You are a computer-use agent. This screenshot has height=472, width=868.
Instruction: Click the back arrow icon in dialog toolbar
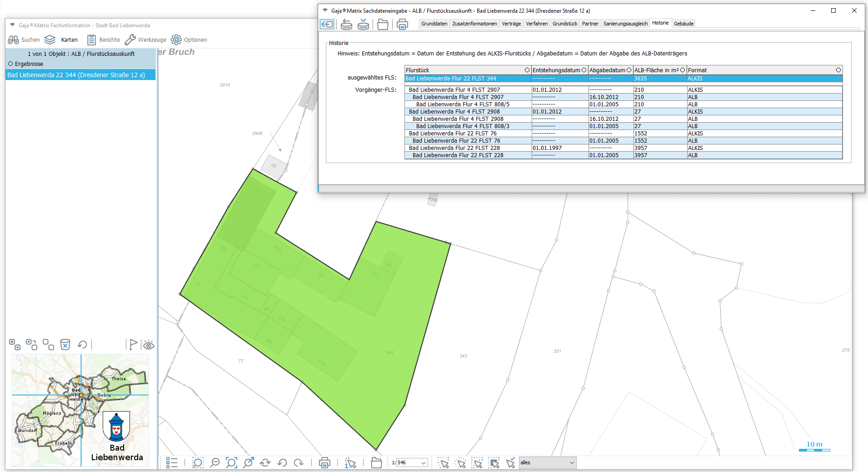coord(327,24)
